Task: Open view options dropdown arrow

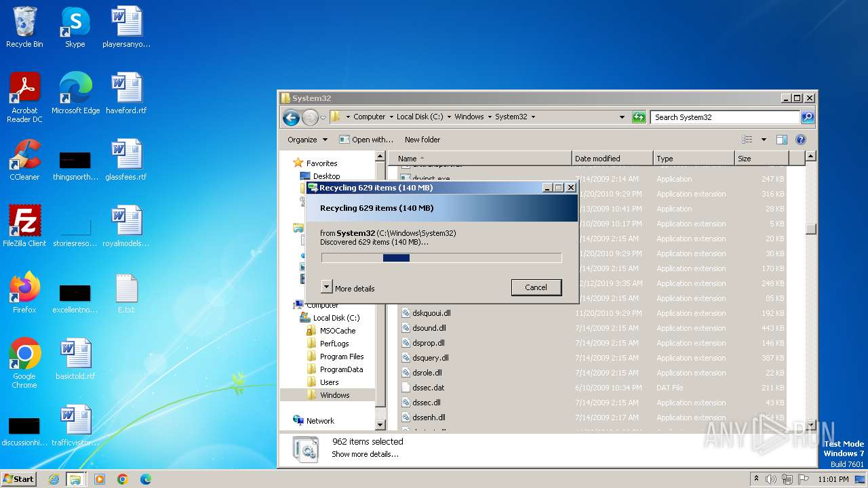Action: (764, 140)
